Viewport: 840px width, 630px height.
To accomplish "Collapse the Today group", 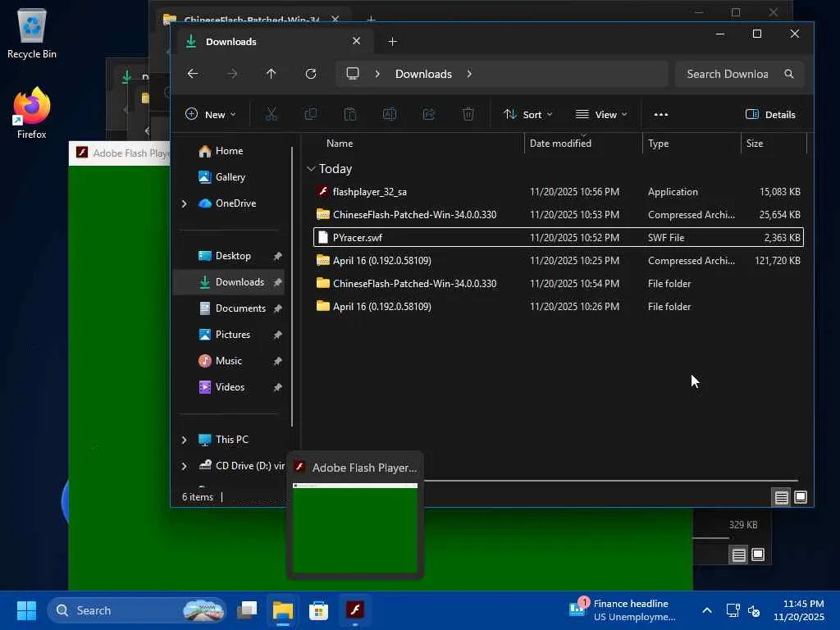I will point(311,169).
